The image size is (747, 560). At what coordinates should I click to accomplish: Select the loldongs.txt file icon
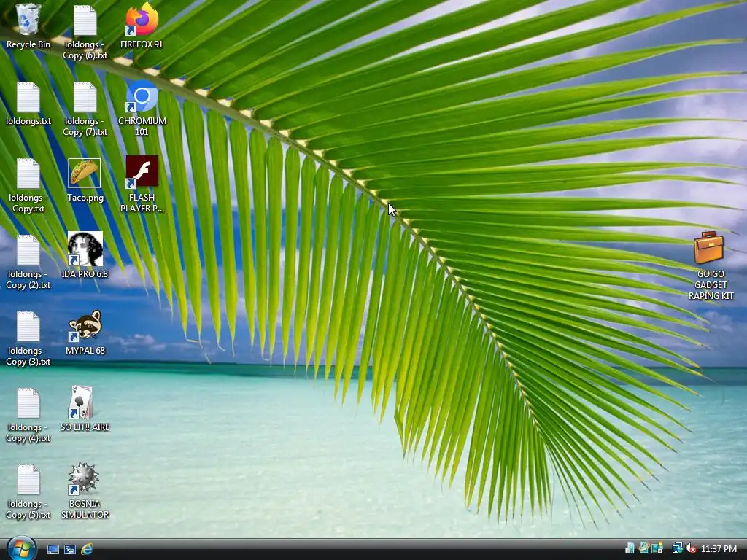pyautogui.click(x=28, y=104)
